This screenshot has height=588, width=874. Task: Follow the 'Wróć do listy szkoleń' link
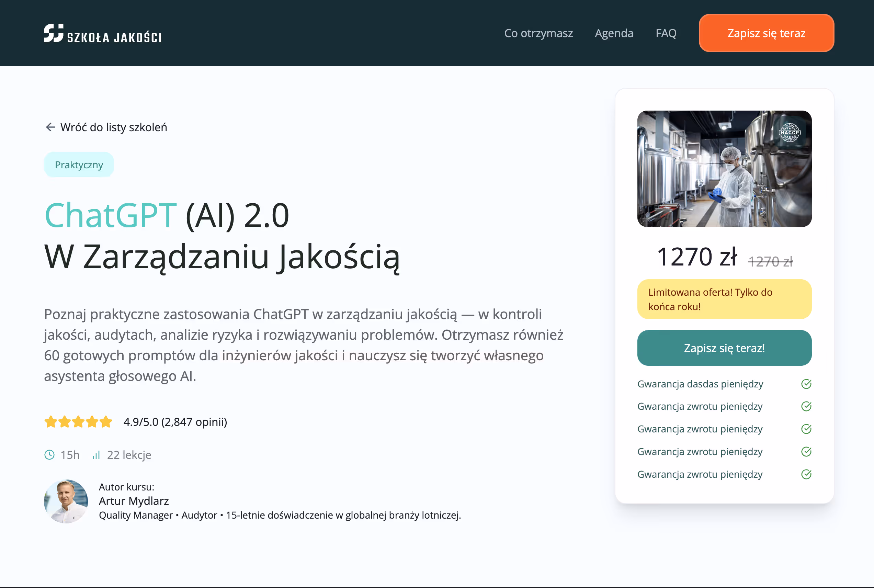coord(114,127)
